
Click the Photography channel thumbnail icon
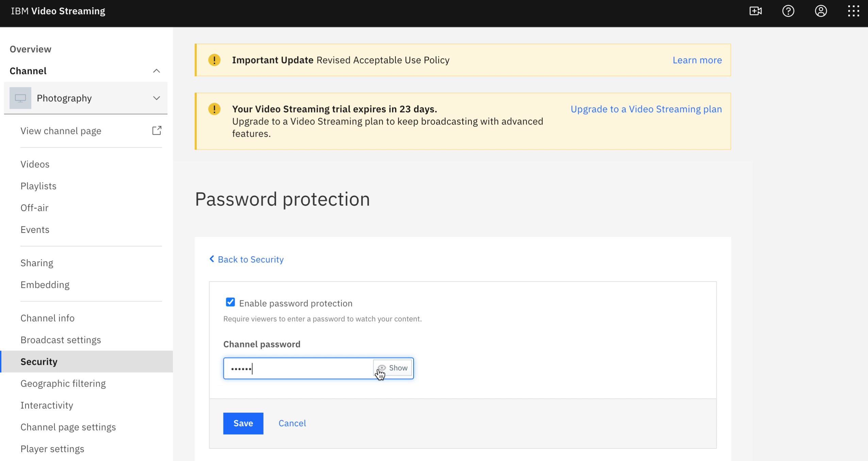(x=20, y=98)
